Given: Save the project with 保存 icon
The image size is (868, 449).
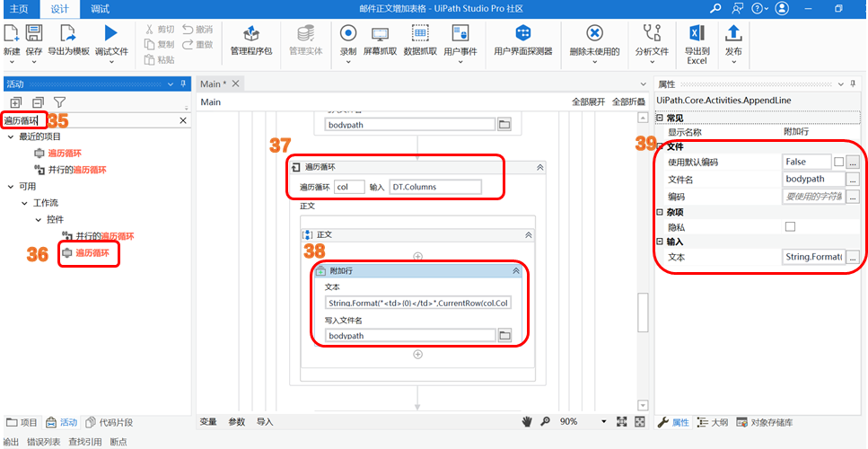Looking at the screenshot, I should (34, 34).
